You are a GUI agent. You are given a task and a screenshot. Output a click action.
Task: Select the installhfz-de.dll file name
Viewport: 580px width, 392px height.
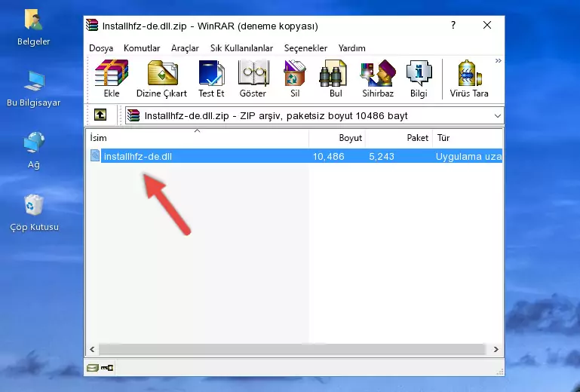point(137,157)
